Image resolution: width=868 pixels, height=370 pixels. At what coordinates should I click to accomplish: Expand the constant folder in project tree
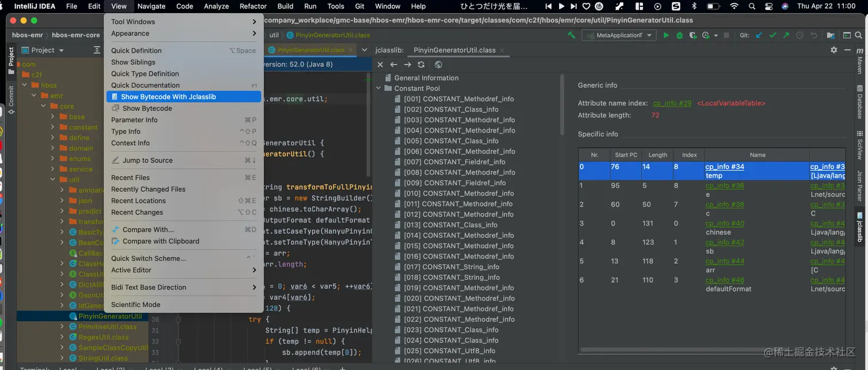[x=53, y=127]
